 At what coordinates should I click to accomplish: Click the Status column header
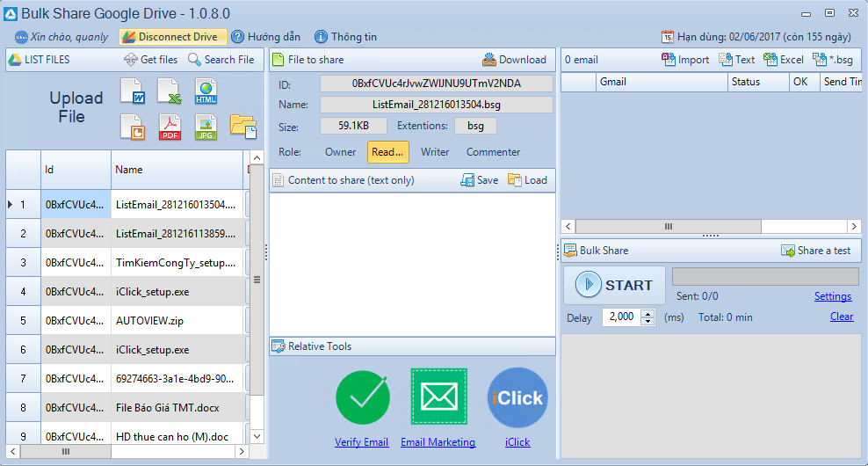pyautogui.click(x=758, y=82)
